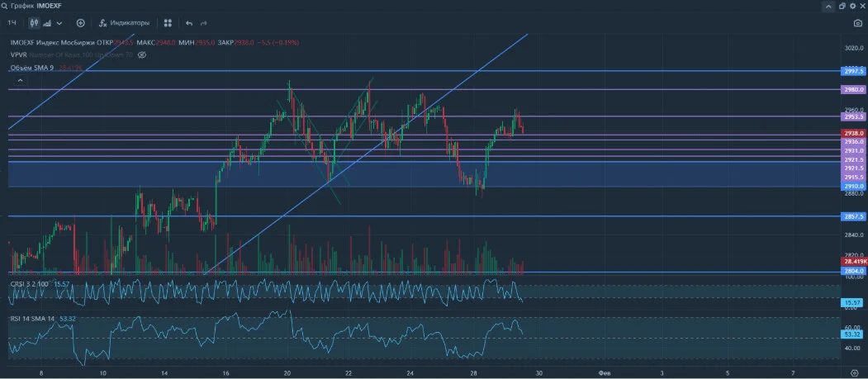Switch to the area chart type icon
Viewport: 868px width, 379px height.
[47, 23]
